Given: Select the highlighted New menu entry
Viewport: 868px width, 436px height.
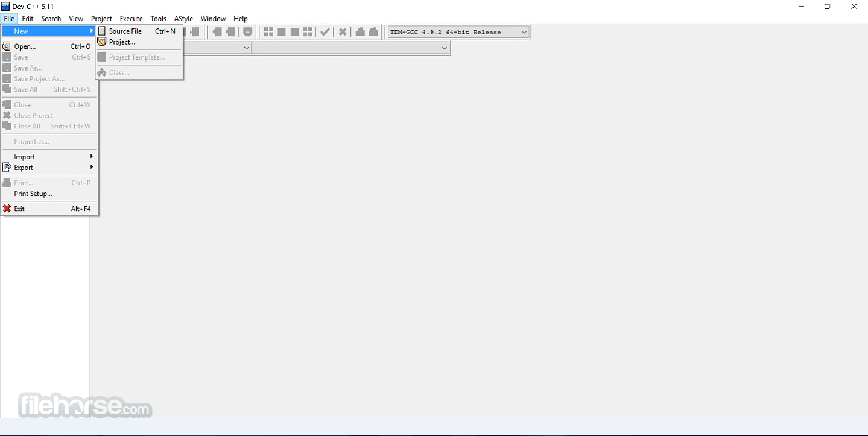Looking at the screenshot, I should (x=49, y=31).
